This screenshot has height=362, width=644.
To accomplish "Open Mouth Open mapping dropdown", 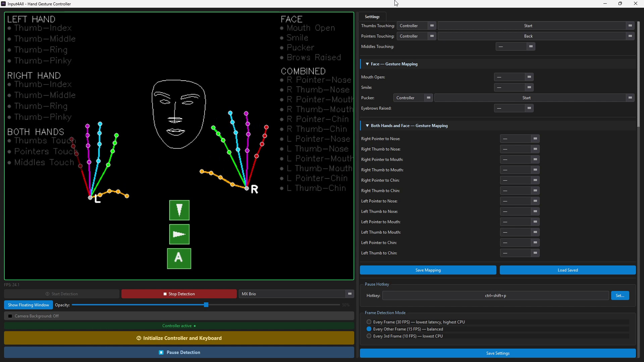I will tap(514, 77).
